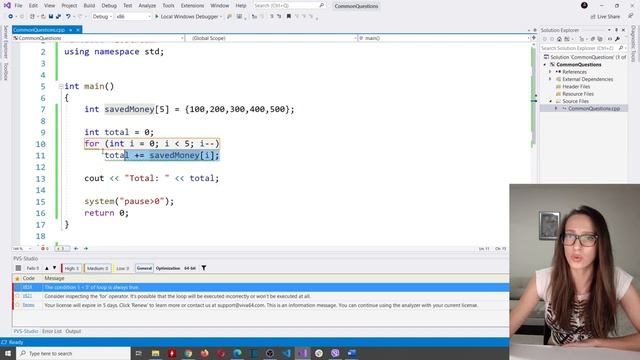Click the Solution Explorer preview code icon
This screenshot has width=640, height=360.
point(610,39)
